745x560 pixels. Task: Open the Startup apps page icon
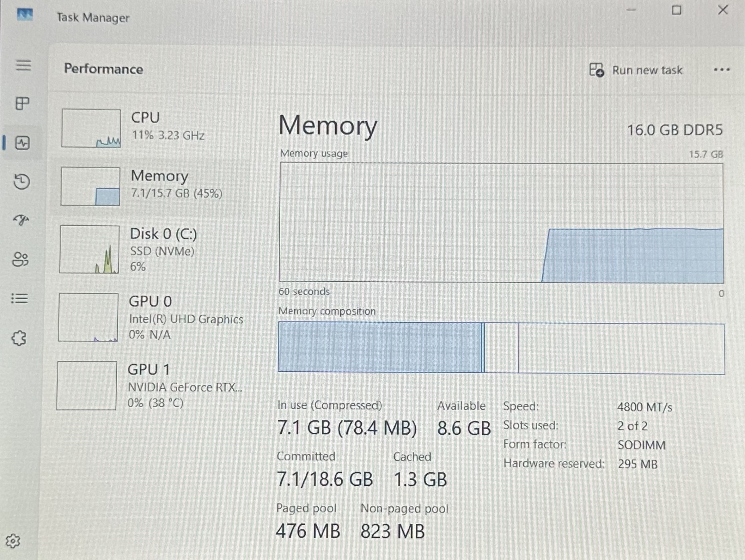click(21, 220)
